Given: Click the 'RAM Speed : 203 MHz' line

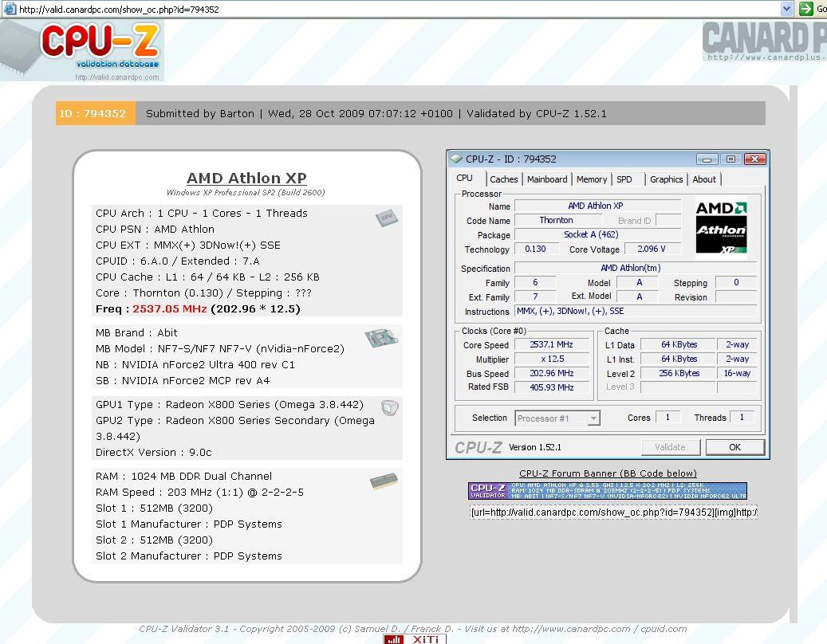Looking at the screenshot, I should coord(199,493).
